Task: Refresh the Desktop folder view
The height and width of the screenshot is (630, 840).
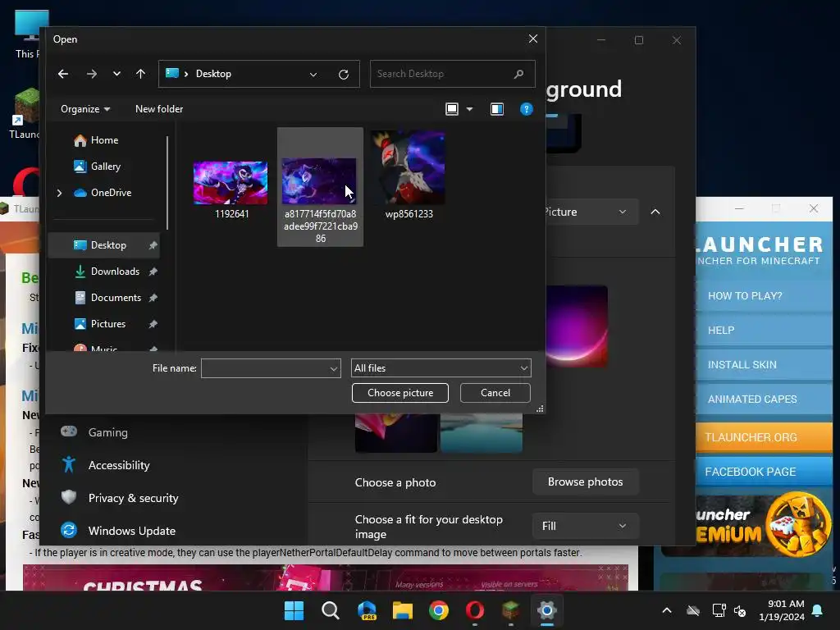Action: pos(344,75)
